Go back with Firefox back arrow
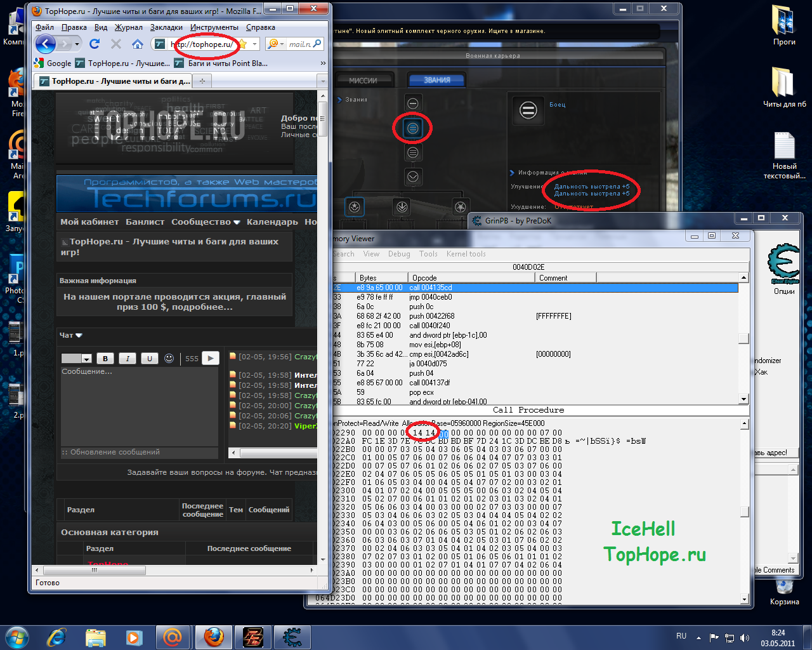The image size is (812, 650). (46, 44)
